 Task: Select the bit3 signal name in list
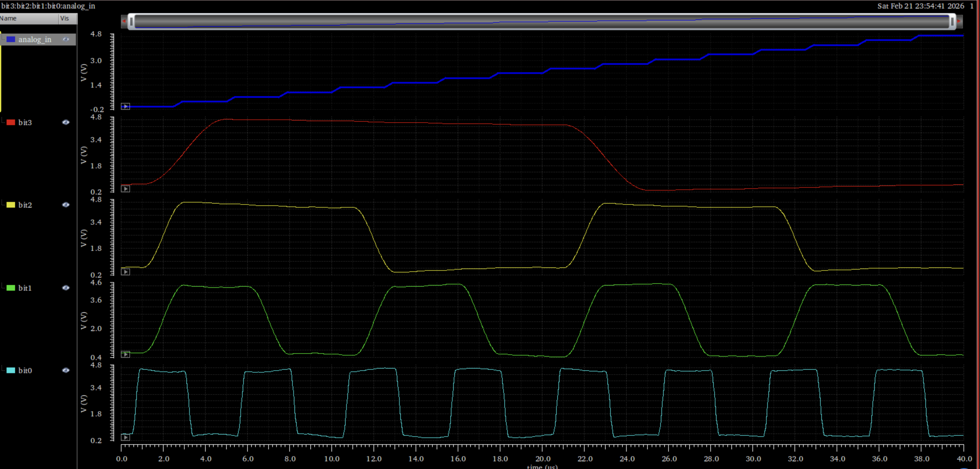coord(25,123)
